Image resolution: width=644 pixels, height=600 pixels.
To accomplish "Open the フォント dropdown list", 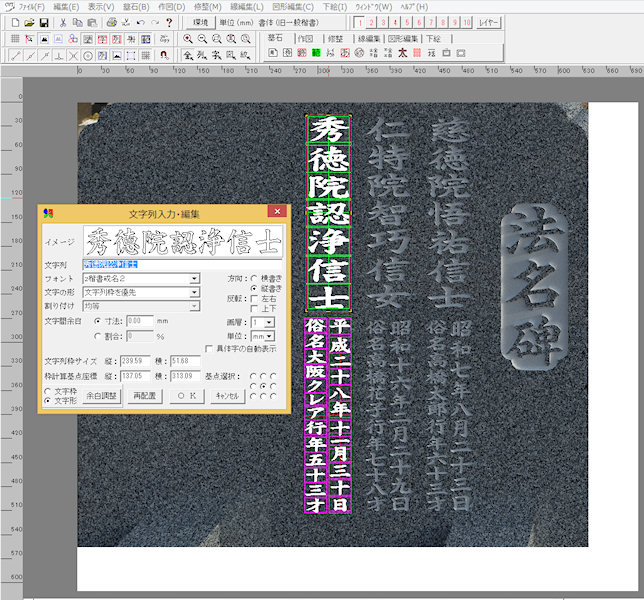I will pos(194,279).
